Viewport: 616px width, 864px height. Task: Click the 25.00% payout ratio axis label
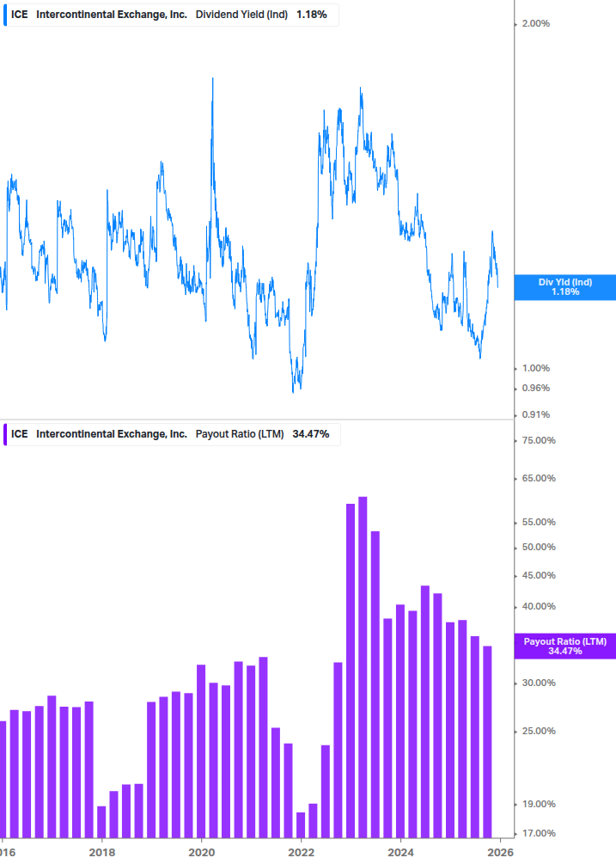pyautogui.click(x=539, y=732)
